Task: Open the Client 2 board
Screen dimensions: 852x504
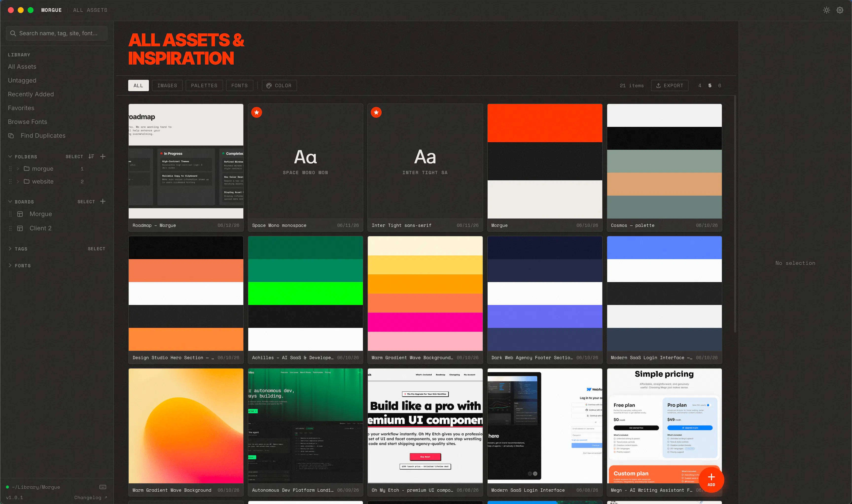Action: [x=40, y=228]
